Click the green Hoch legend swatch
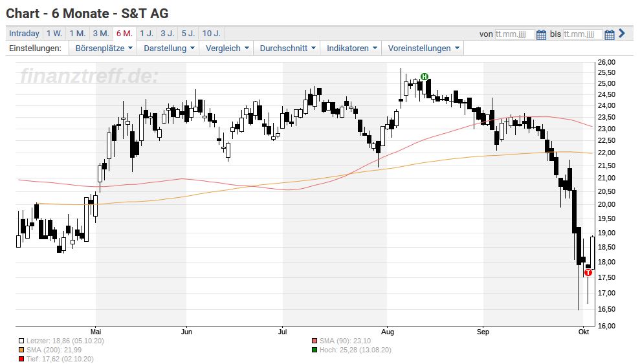 (x=314, y=350)
